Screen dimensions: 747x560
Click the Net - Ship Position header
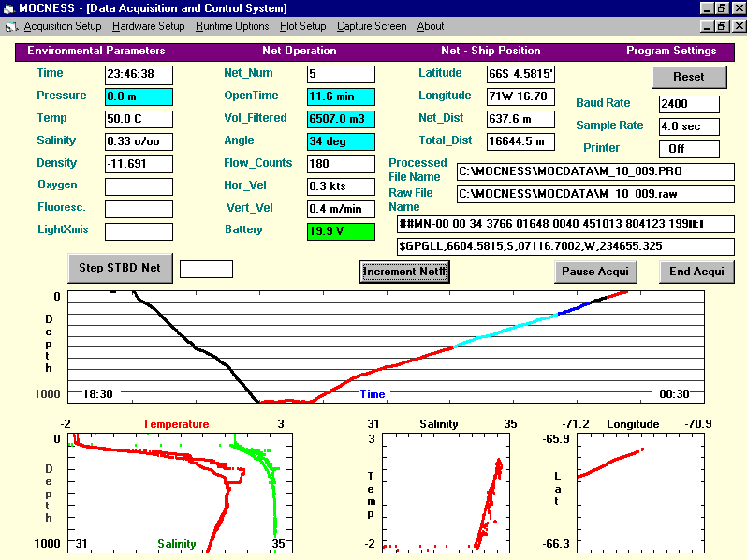tap(491, 51)
